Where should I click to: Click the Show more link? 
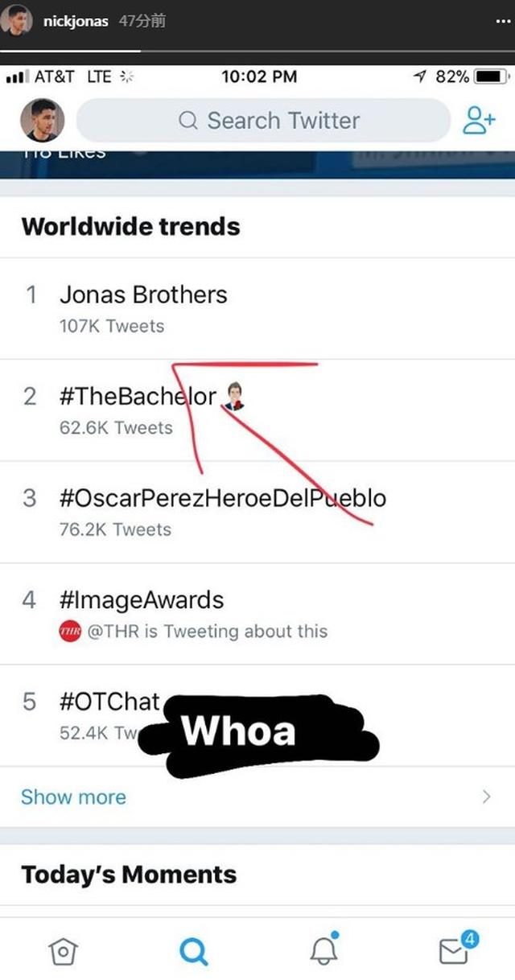[x=73, y=797]
